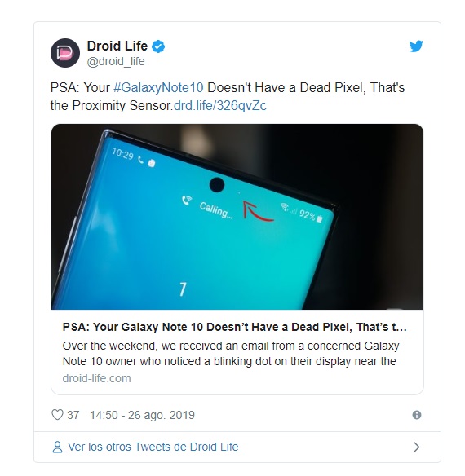Image resolution: width=465 pixels, height=476 pixels.
Task: Click the tweet info icon
Action: (x=417, y=415)
